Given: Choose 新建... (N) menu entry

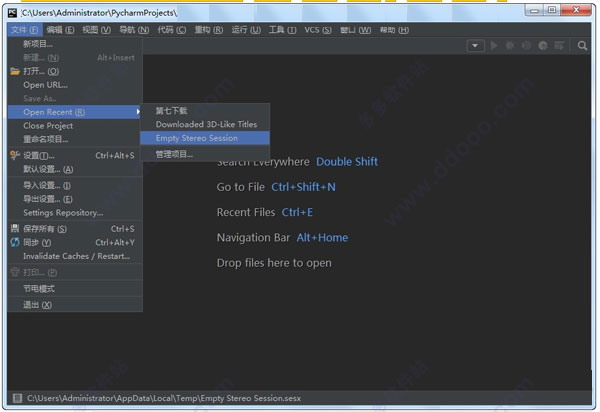Looking at the screenshot, I should pos(75,57).
